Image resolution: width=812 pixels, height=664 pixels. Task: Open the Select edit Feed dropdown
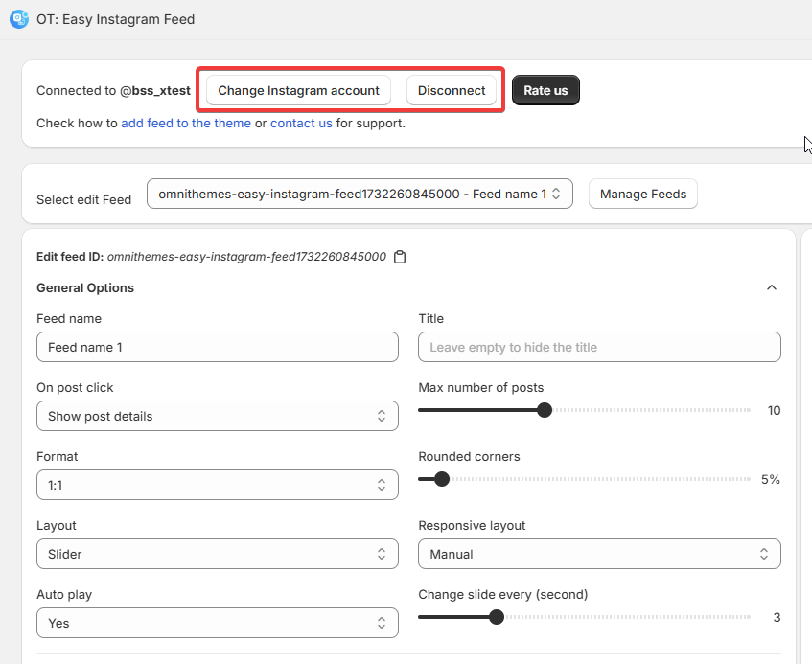click(x=360, y=194)
